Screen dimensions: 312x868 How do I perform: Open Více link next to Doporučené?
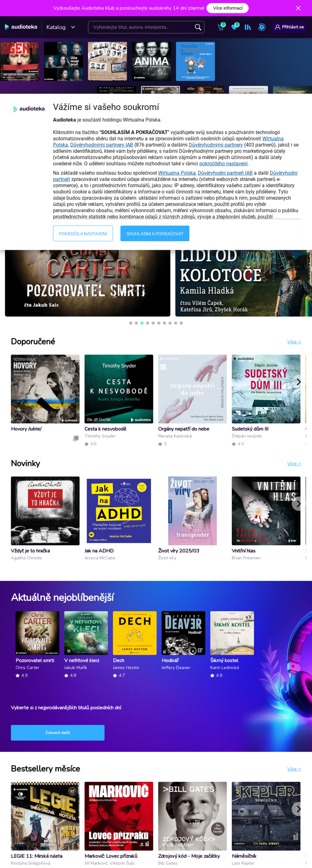click(294, 342)
